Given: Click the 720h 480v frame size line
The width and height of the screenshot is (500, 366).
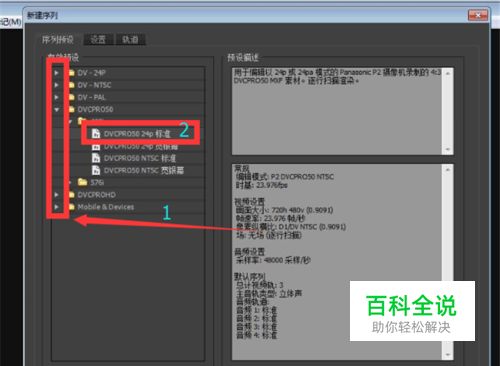Looking at the screenshot, I should click(284, 210).
